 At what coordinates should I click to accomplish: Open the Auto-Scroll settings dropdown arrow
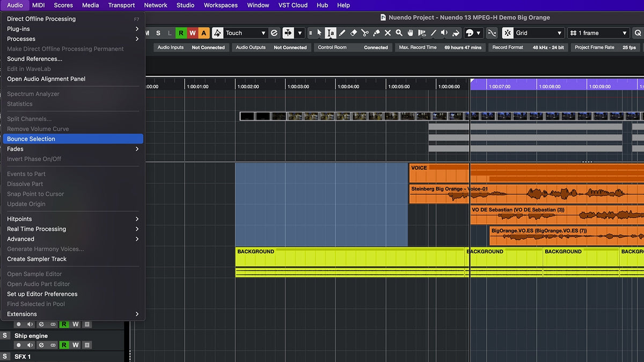(x=301, y=33)
